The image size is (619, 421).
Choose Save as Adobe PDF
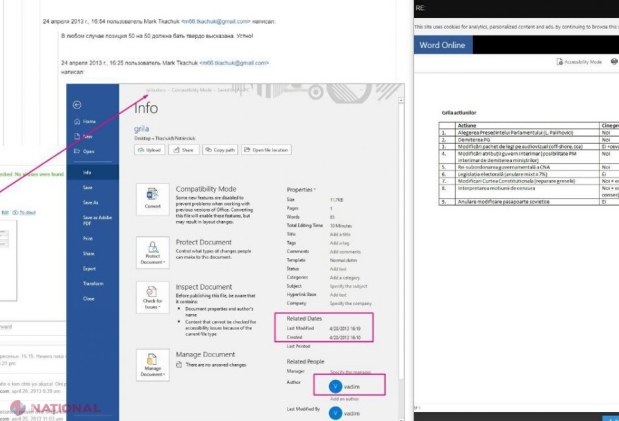97,220
